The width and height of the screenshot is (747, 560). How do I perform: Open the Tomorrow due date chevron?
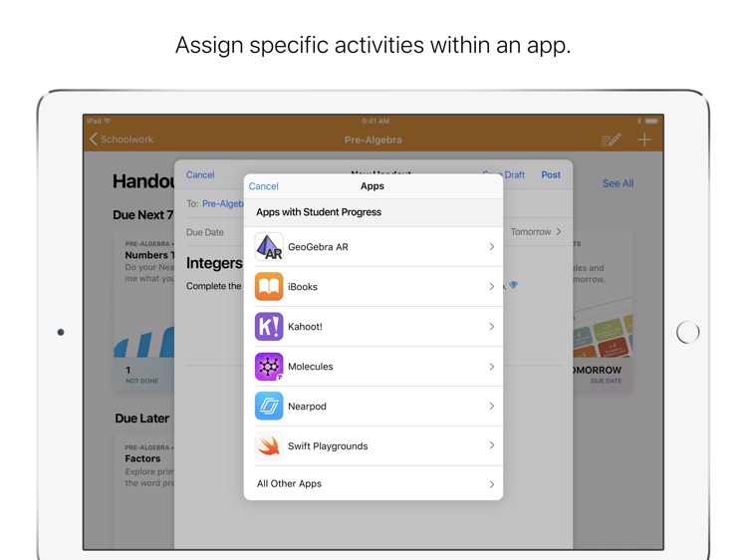(x=559, y=231)
